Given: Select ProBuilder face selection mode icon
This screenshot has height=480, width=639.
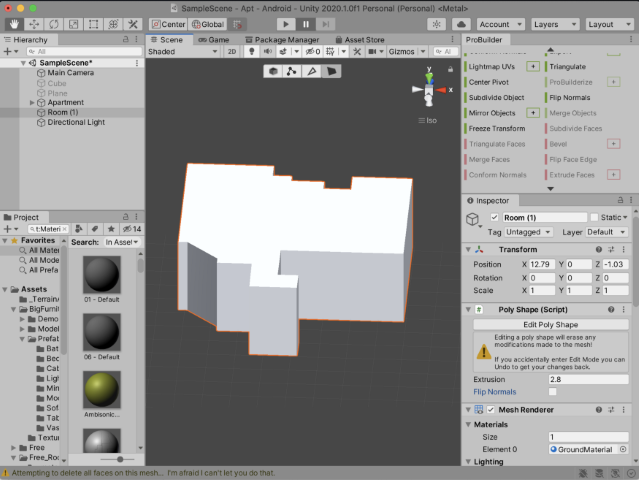Looking at the screenshot, I should (x=331, y=71).
